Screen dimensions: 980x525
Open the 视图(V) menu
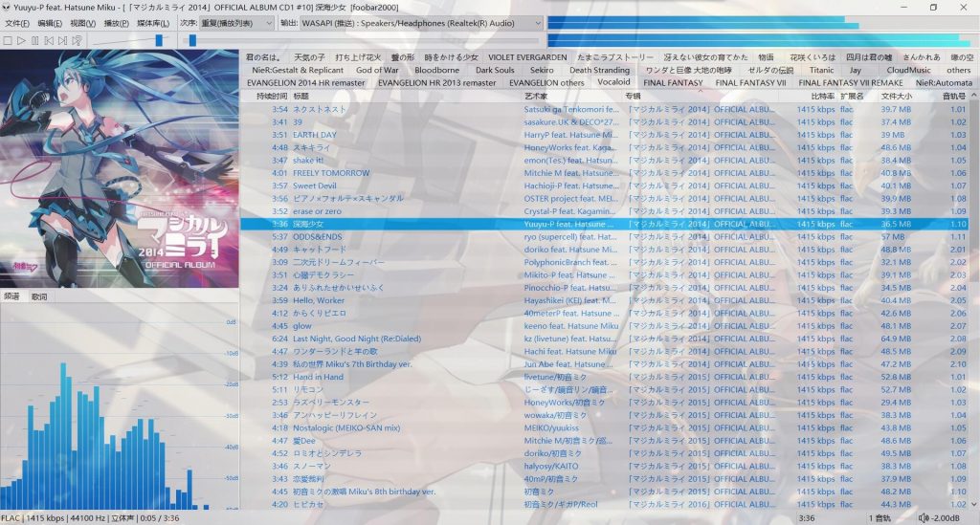[x=82, y=23]
